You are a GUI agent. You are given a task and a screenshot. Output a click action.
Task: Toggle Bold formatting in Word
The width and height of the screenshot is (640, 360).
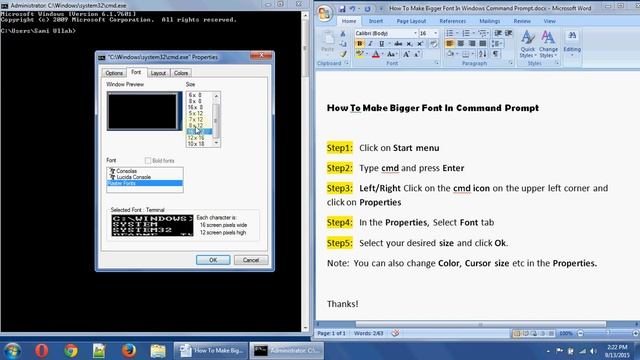click(x=359, y=44)
